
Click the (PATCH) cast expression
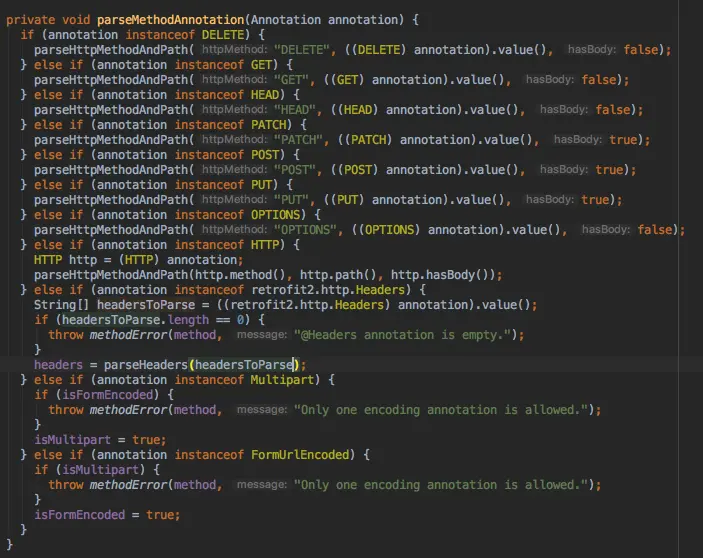(368, 140)
